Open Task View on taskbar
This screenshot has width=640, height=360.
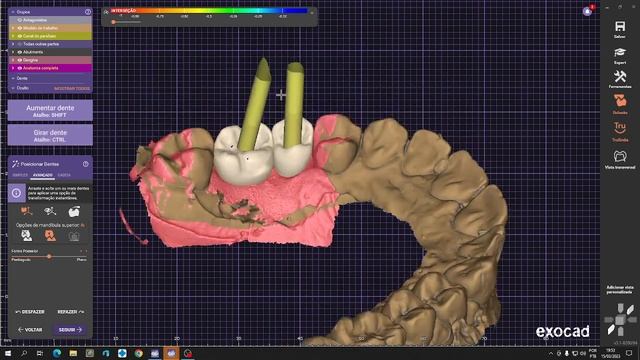coord(40,353)
